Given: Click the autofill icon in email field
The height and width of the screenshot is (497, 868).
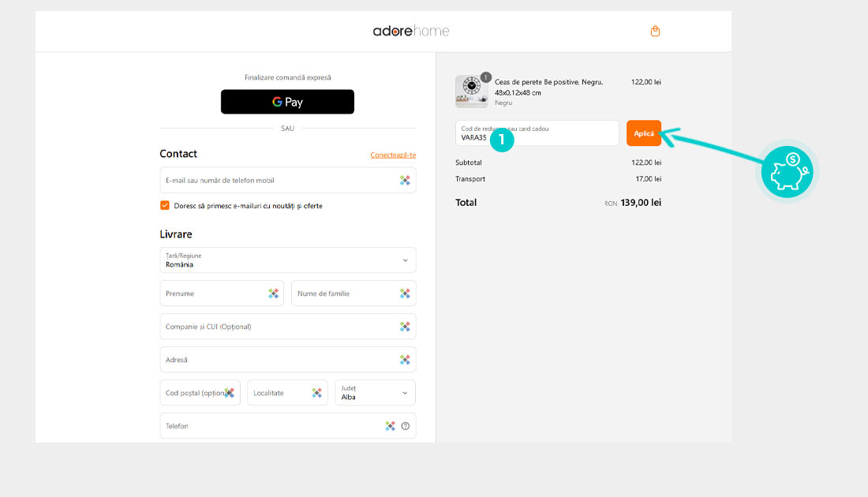Looking at the screenshot, I should point(405,181).
